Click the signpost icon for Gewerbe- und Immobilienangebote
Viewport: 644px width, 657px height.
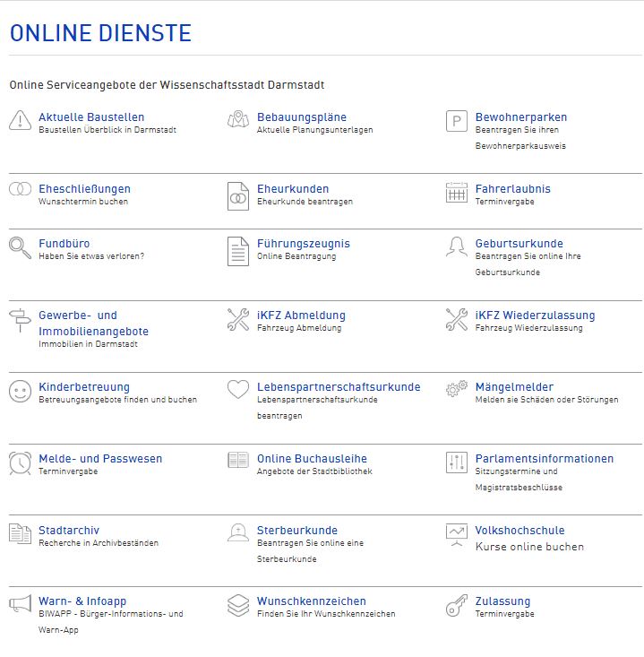20,320
